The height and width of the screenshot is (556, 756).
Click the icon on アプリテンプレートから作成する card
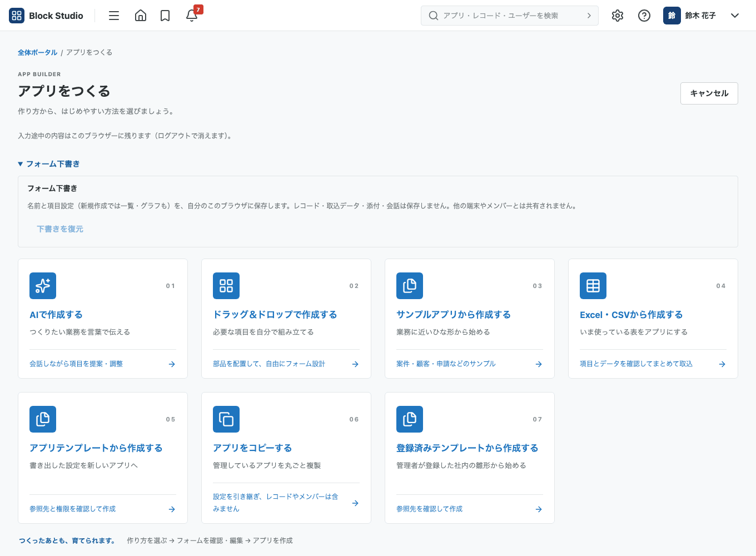43,419
